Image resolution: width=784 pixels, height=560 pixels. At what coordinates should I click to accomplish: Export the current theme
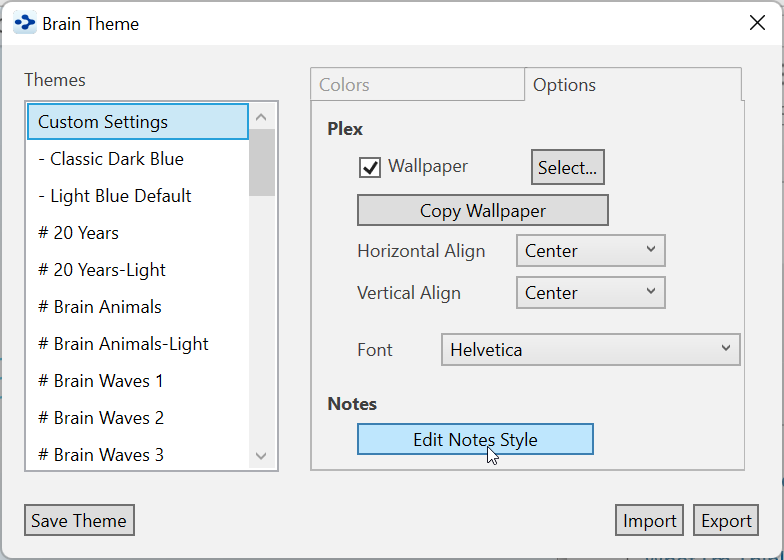[726, 520]
